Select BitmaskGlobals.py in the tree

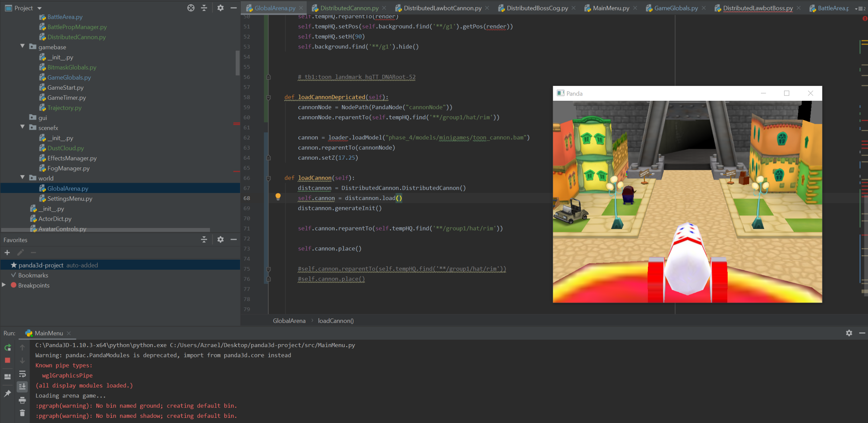pyautogui.click(x=71, y=67)
